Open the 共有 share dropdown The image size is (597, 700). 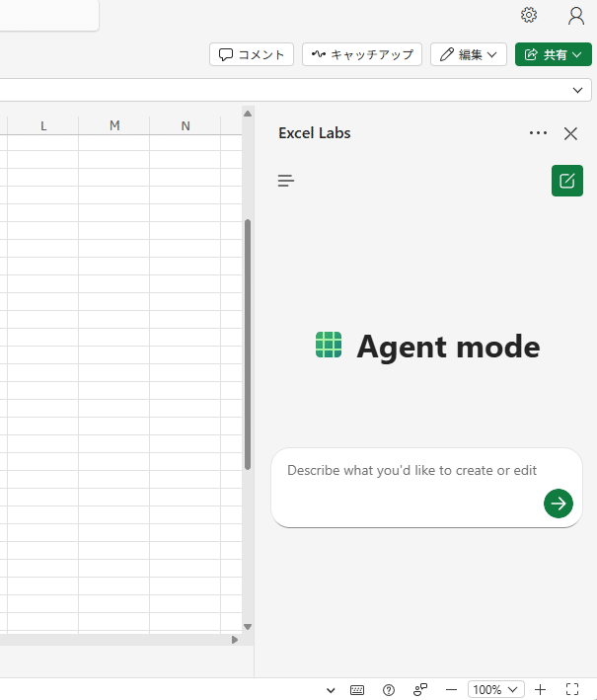pyautogui.click(x=554, y=54)
